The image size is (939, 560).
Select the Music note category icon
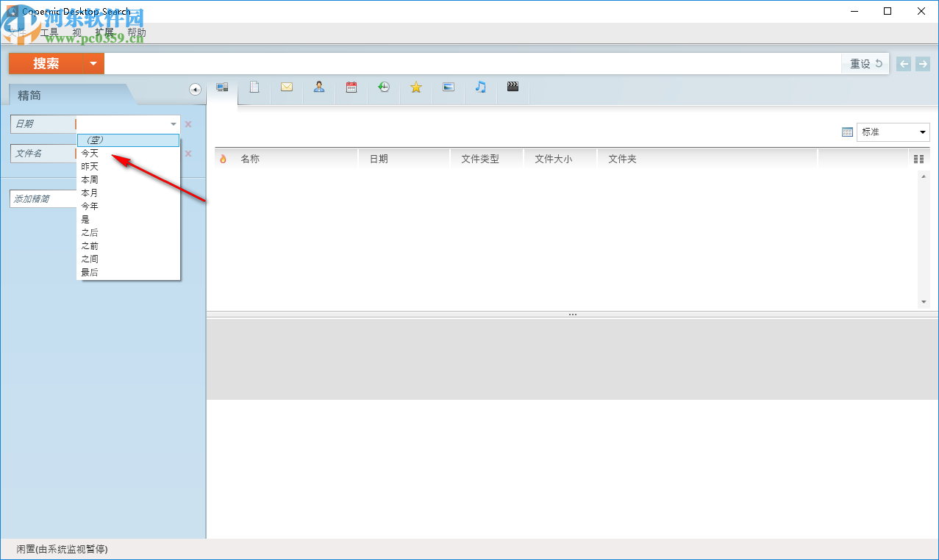tap(480, 87)
